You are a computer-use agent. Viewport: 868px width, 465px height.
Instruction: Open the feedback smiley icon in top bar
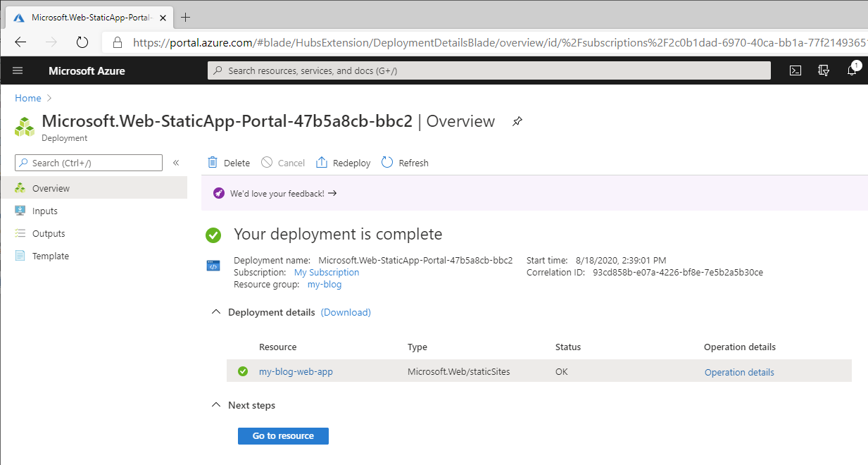(x=823, y=70)
